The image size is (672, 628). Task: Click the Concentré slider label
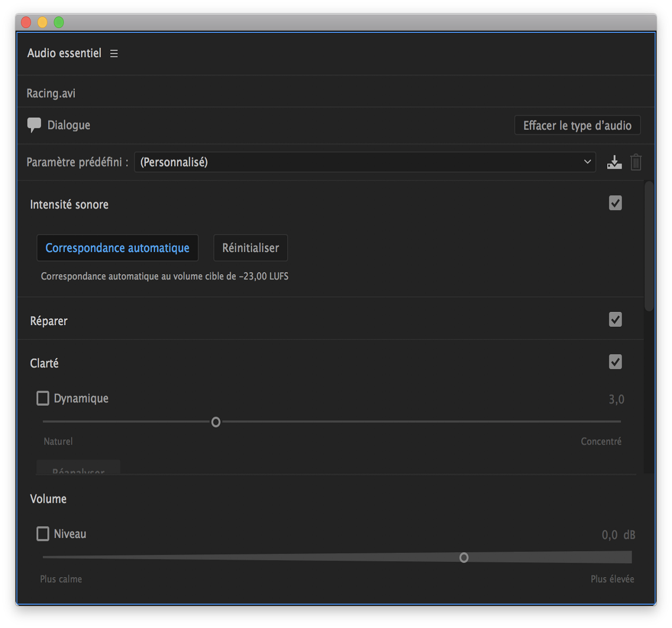pyautogui.click(x=601, y=441)
